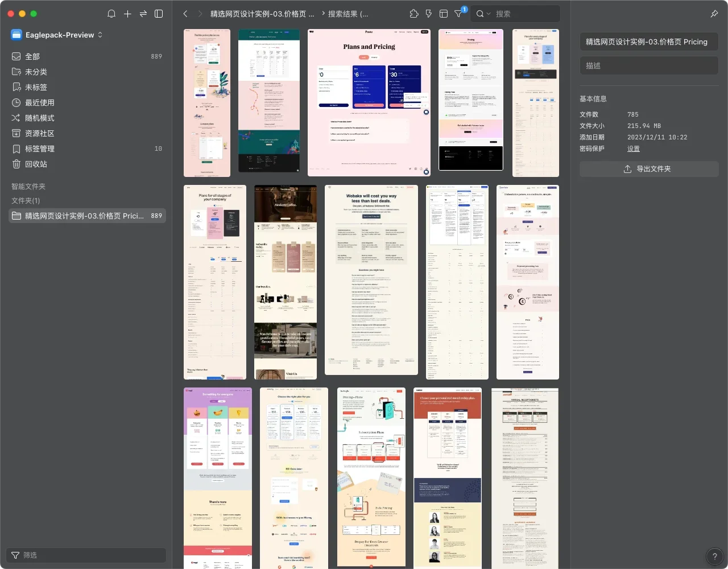This screenshot has height=569, width=728.
Task: Click the lightning bolt quick action icon
Action: point(429,14)
